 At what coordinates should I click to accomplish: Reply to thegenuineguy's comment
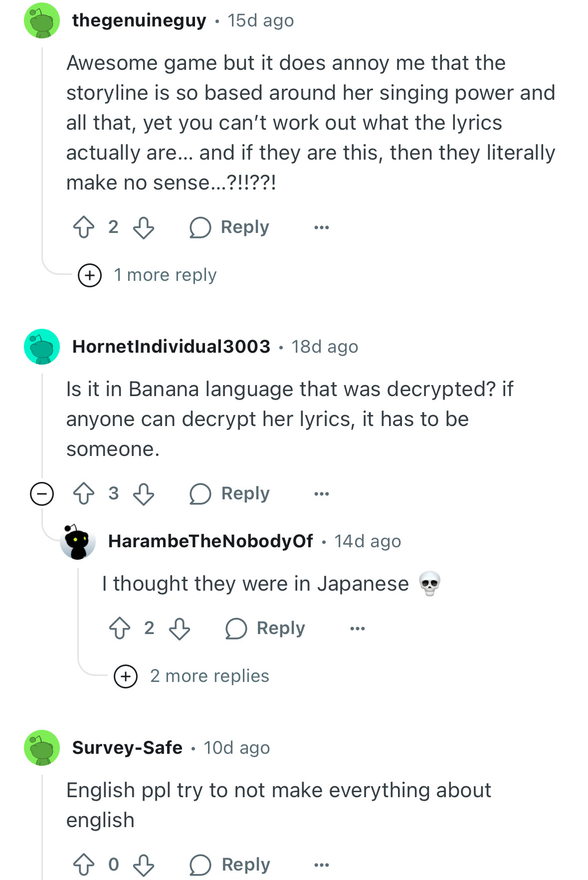click(x=230, y=227)
